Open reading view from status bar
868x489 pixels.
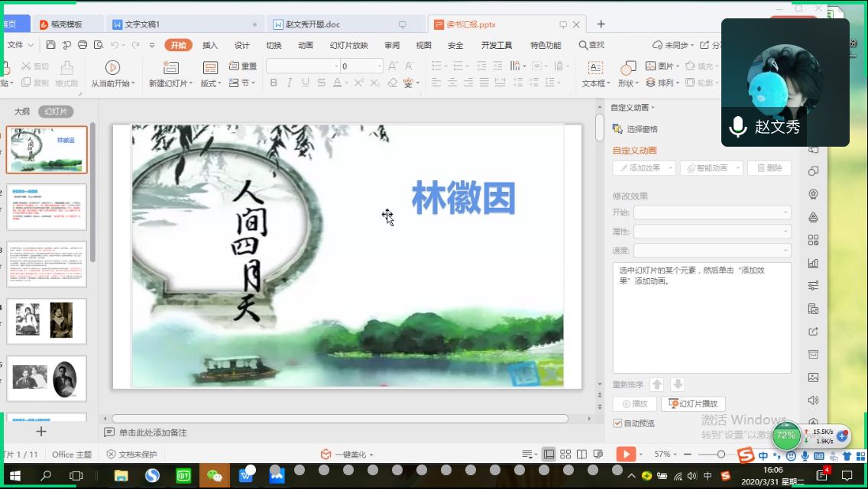pyautogui.click(x=581, y=454)
